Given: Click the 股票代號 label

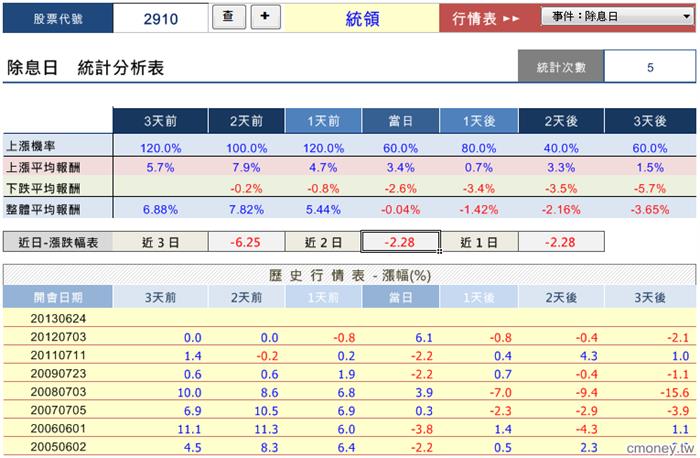Looking at the screenshot, I should [58, 18].
